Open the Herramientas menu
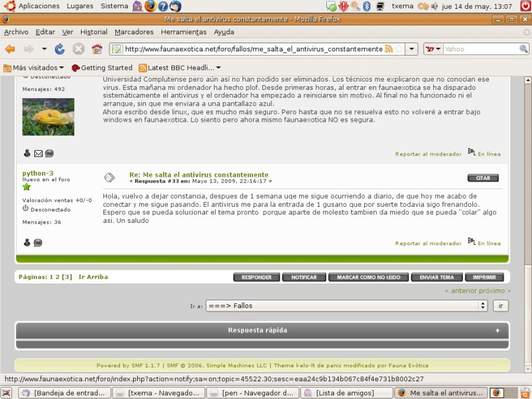532x399 pixels. [x=183, y=32]
